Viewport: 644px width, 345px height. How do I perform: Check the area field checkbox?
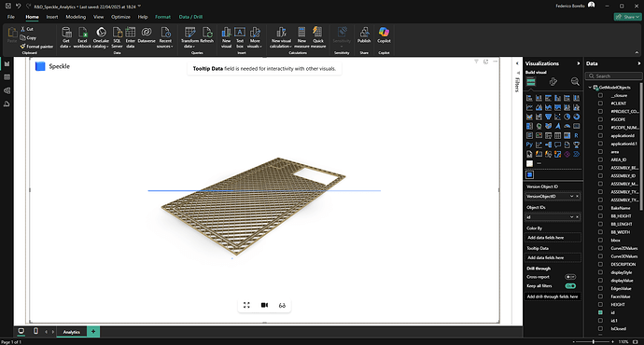[x=600, y=152]
